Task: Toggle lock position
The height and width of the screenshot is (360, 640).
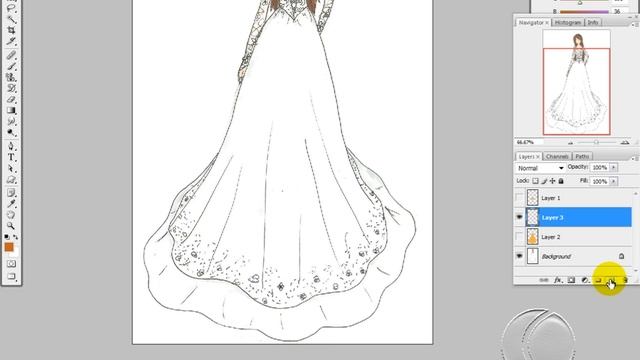Action: coord(552,181)
